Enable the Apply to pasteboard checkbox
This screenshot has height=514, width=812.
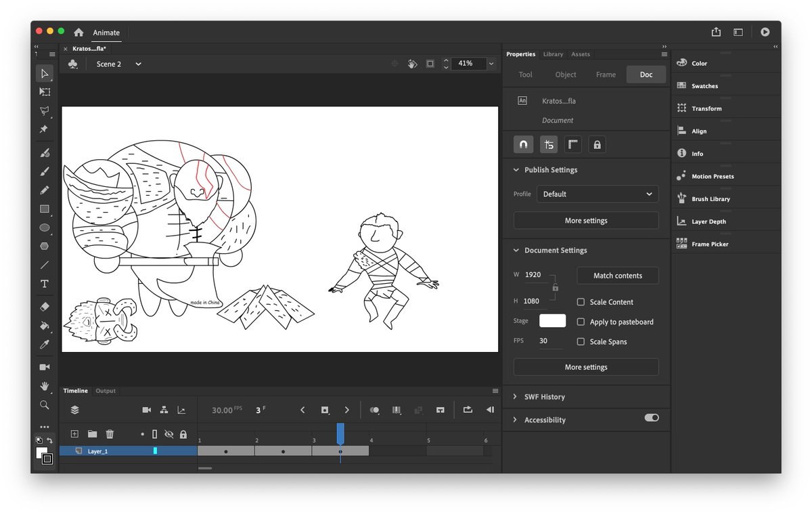581,322
